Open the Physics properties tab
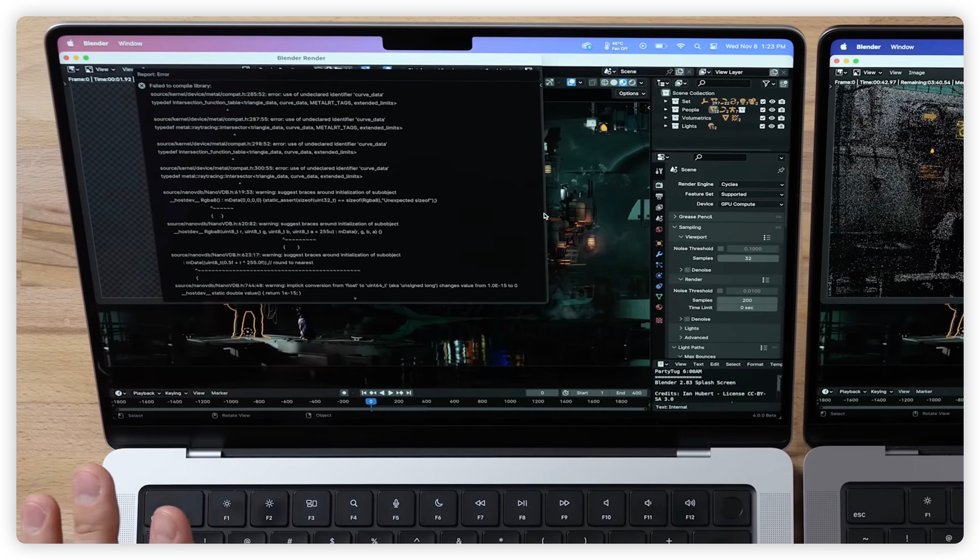Viewport: 980px width, 560px height. click(x=659, y=275)
